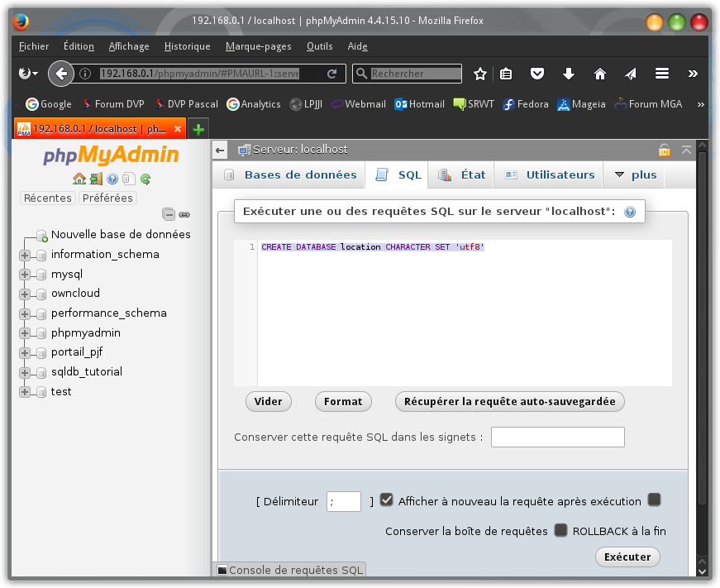Click the bookmark name field for the SQL query

tap(557, 437)
